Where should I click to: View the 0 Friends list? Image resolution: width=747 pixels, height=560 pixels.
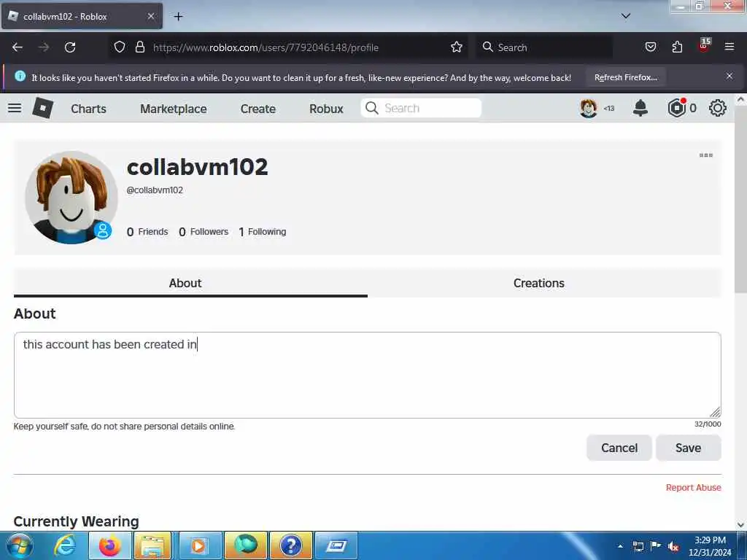click(147, 232)
